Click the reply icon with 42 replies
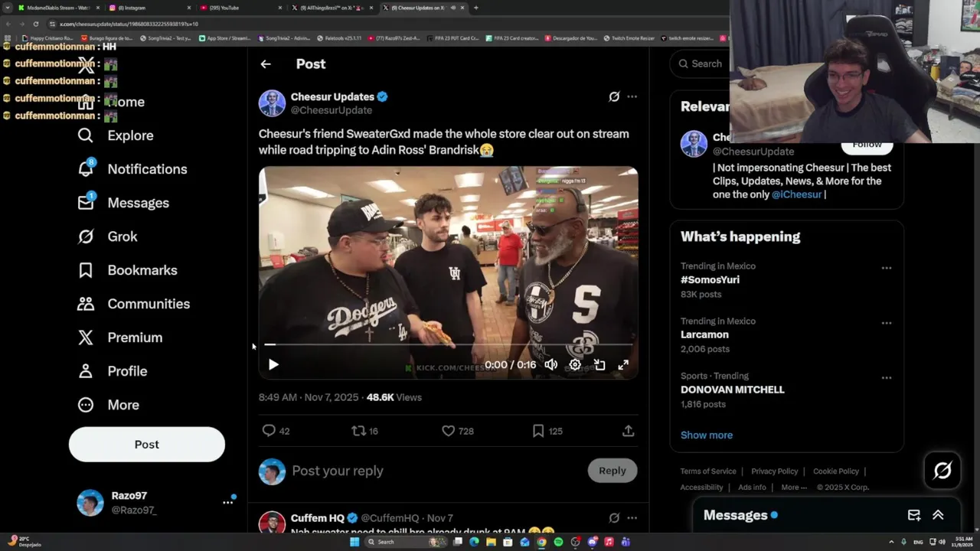The height and width of the screenshot is (551, 980). click(x=276, y=431)
